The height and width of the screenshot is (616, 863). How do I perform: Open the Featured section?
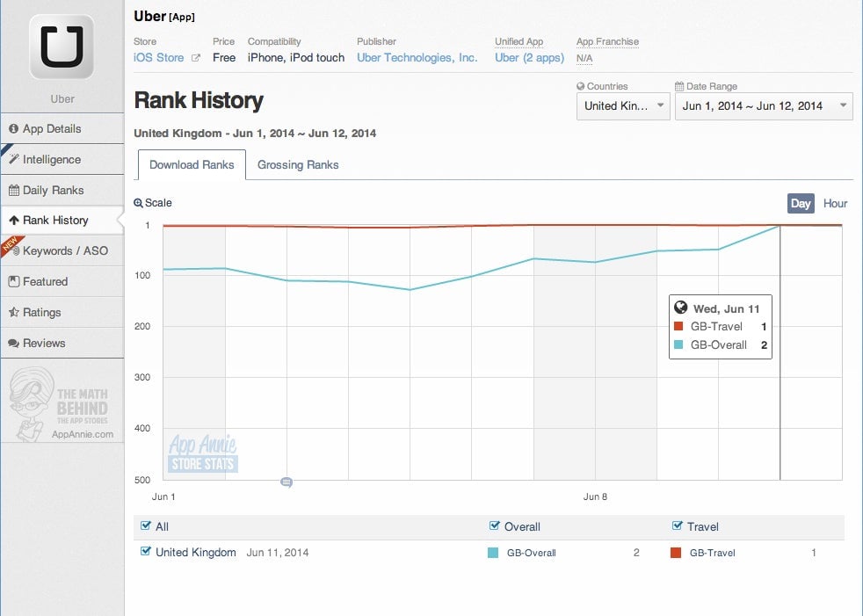[x=62, y=282]
